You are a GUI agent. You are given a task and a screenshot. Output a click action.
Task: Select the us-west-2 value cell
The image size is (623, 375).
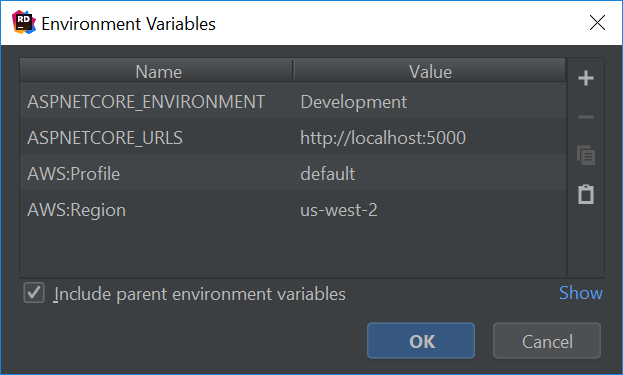[430, 209]
